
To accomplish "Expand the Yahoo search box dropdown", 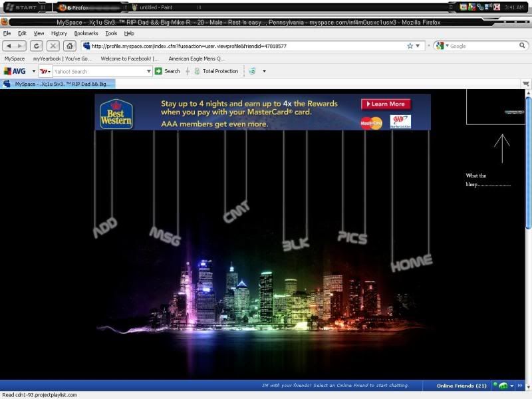I will pyautogui.click(x=148, y=71).
